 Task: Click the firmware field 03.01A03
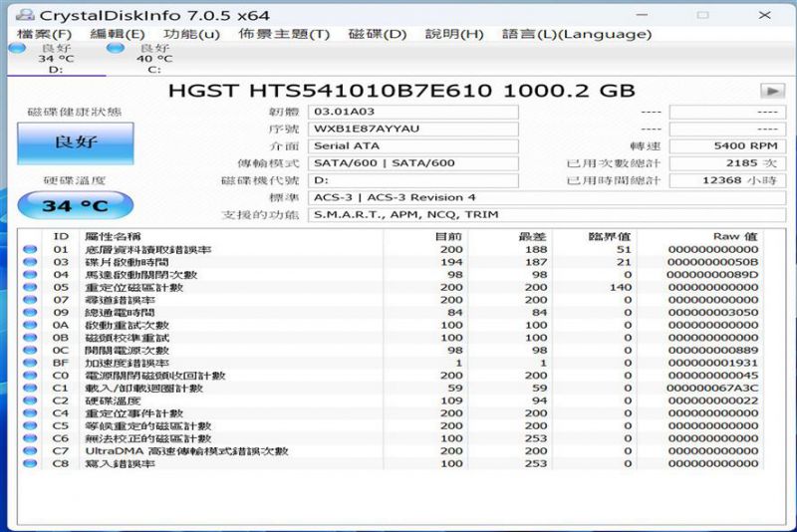tap(412, 112)
